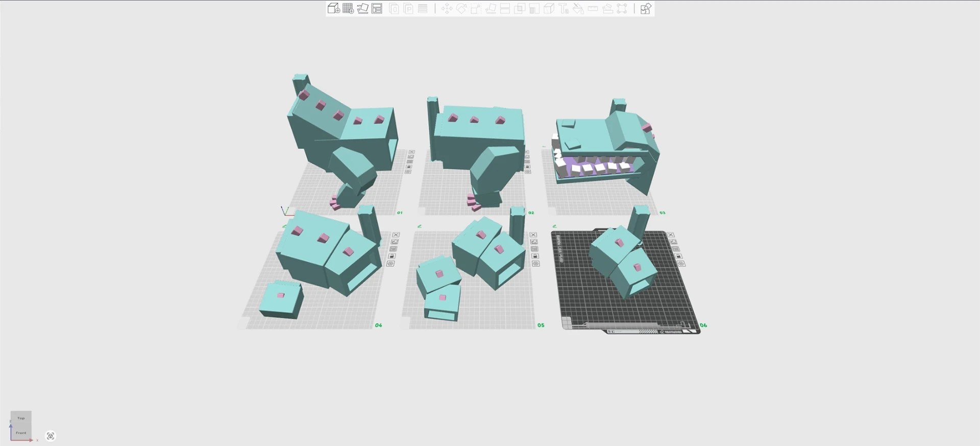Open the Supports Painting tool
Image resolution: width=980 pixels, height=446 pixels.
pyautogui.click(x=534, y=8)
